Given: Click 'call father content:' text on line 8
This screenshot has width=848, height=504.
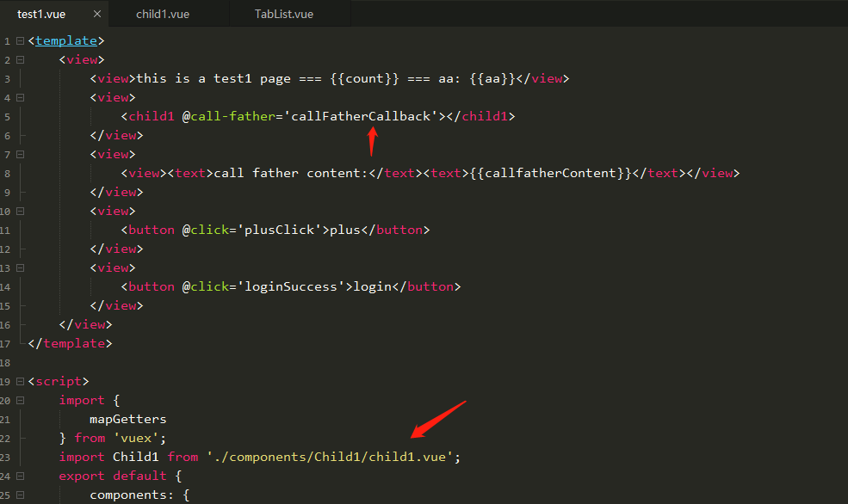Looking at the screenshot, I should [x=291, y=173].
